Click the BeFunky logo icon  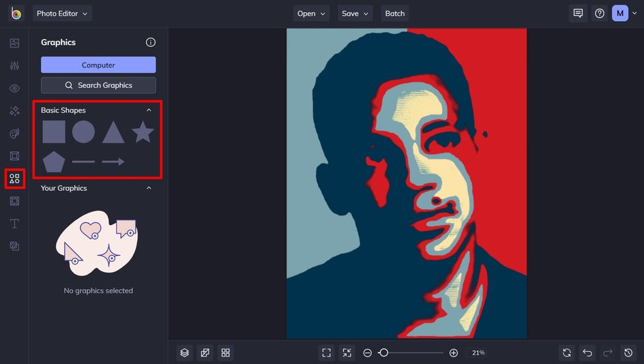click(16, 14)
